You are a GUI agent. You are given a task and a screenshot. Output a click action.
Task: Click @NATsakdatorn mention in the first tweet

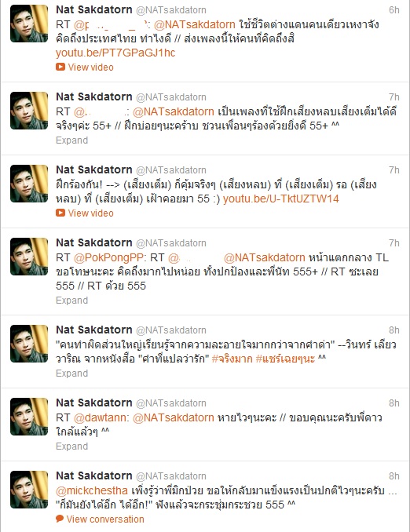[x=194, y=25]
